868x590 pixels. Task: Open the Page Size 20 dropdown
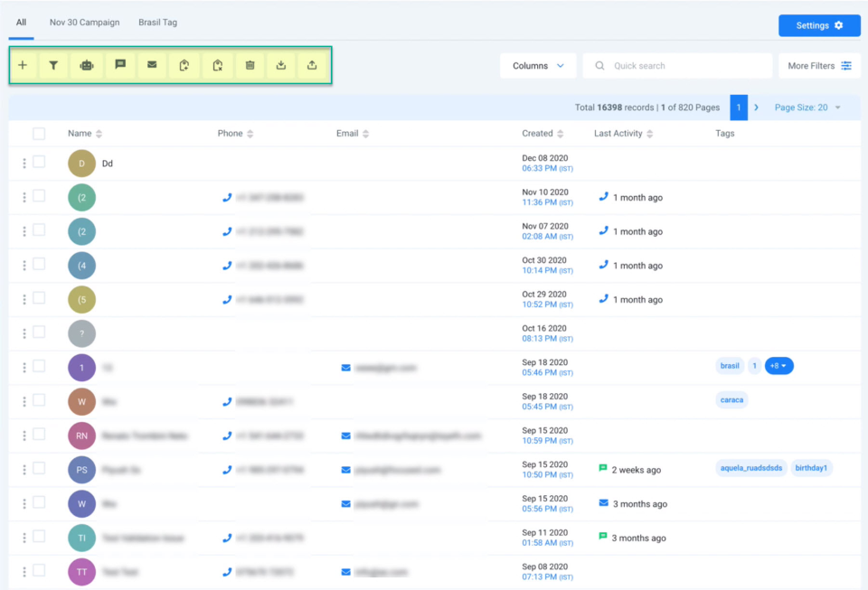804,107
